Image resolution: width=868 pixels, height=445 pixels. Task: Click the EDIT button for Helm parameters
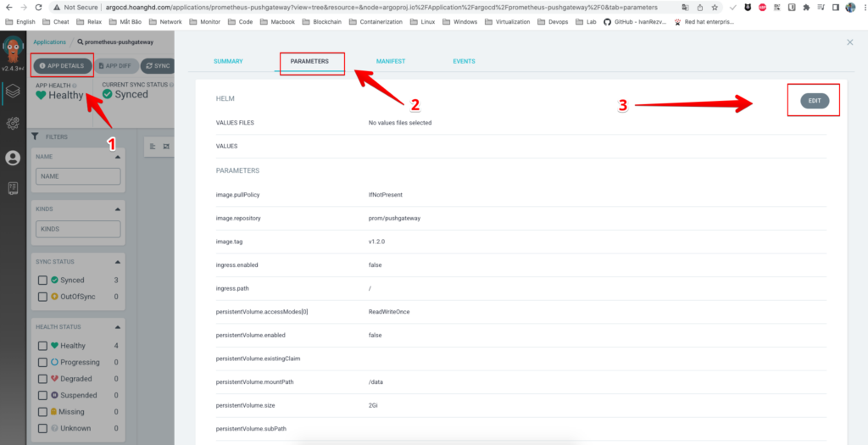point(815,101)
